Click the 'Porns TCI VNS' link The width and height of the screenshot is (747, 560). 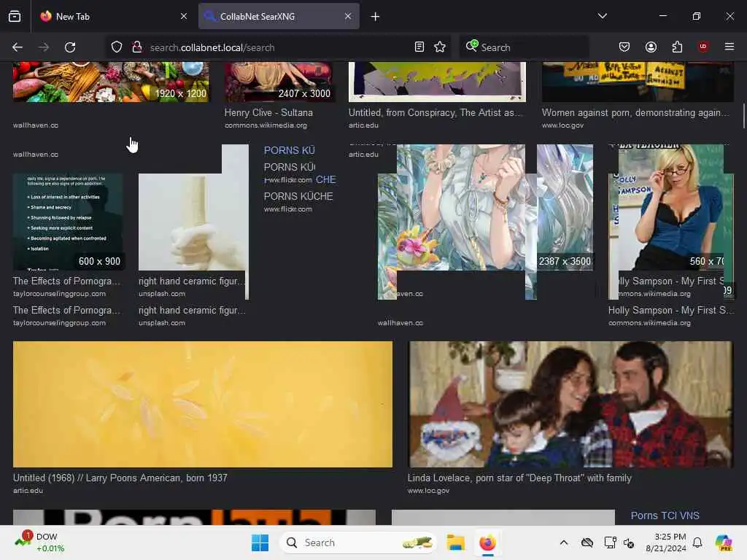[x=665, y=516]
